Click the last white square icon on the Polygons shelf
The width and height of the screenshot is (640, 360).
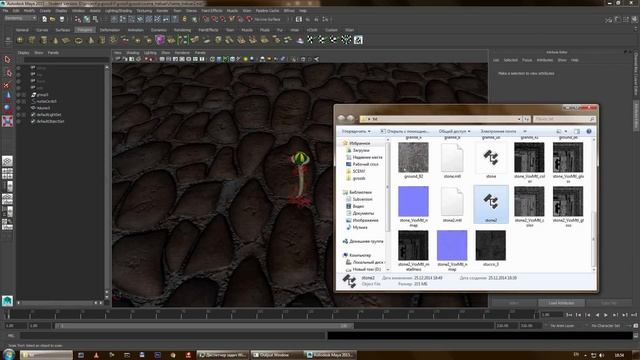tap(358, 40)
